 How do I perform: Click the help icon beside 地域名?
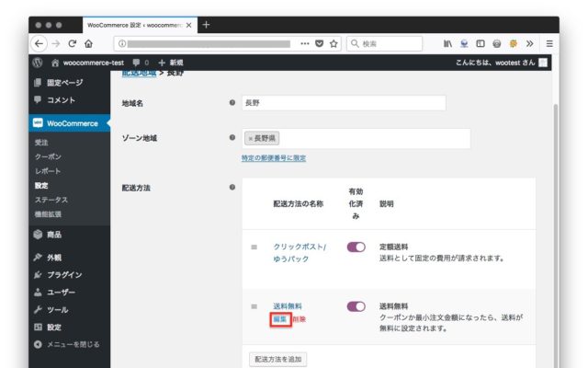[232, 103]
